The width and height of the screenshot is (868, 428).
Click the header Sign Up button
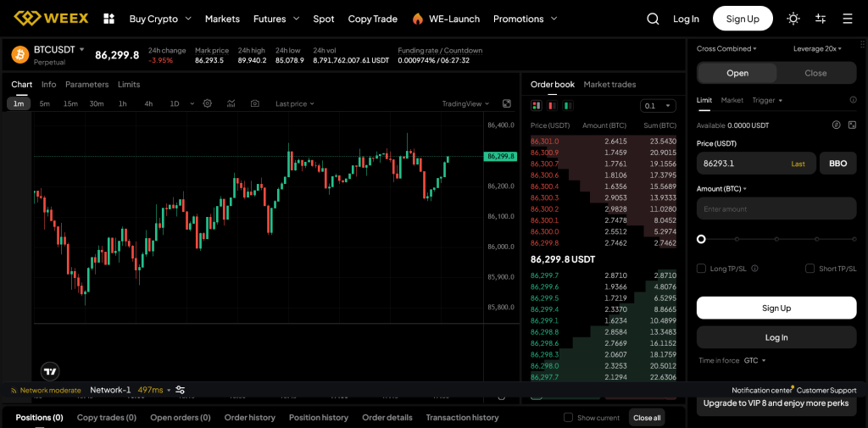tap(743, 19)
